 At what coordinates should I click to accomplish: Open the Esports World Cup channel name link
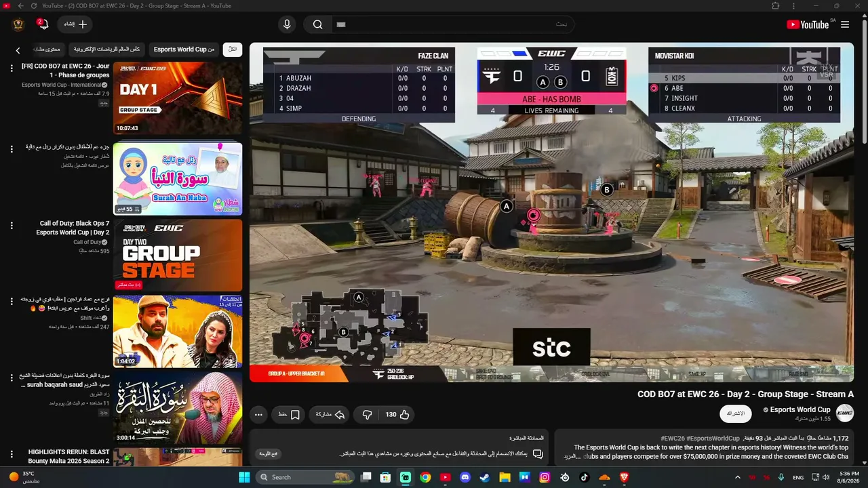point(800,409)
